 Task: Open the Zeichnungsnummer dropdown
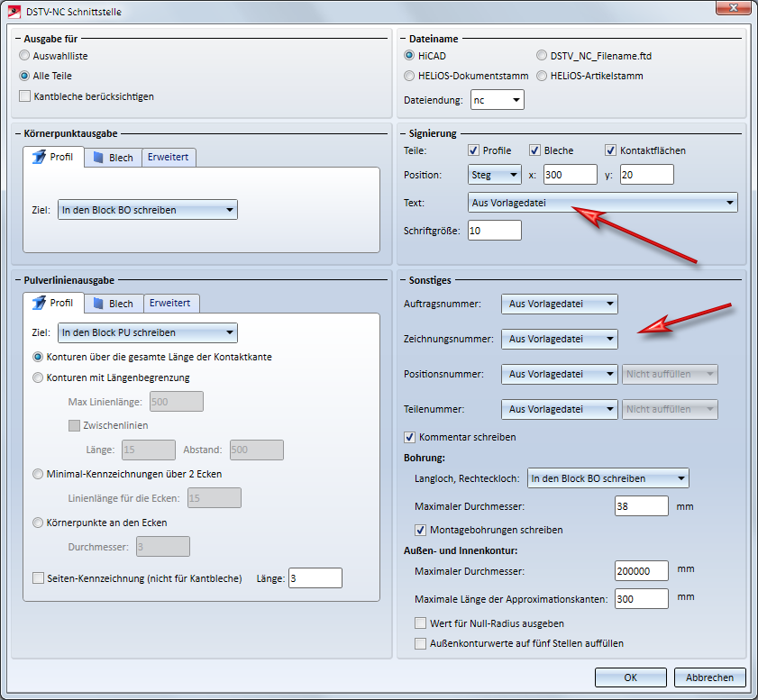click(560, 339)
